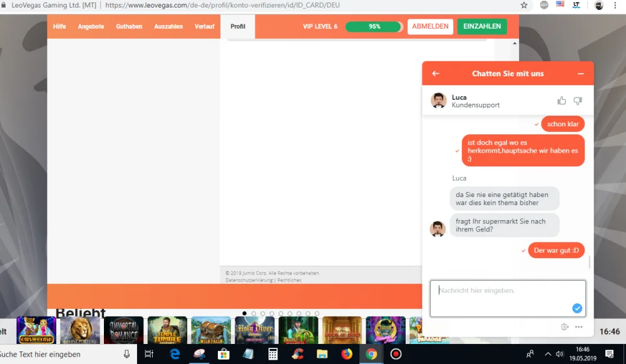Open Chrome three-dot menu
The height and width of the screenshot is (364, 626).
(x=615, y=5)
